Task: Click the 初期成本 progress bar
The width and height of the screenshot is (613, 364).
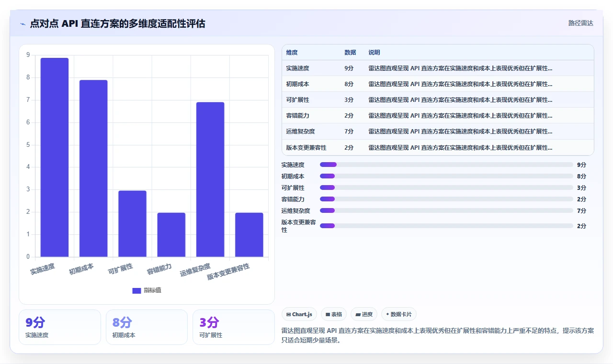Action: pyautogui.click(x=446, y=176)
